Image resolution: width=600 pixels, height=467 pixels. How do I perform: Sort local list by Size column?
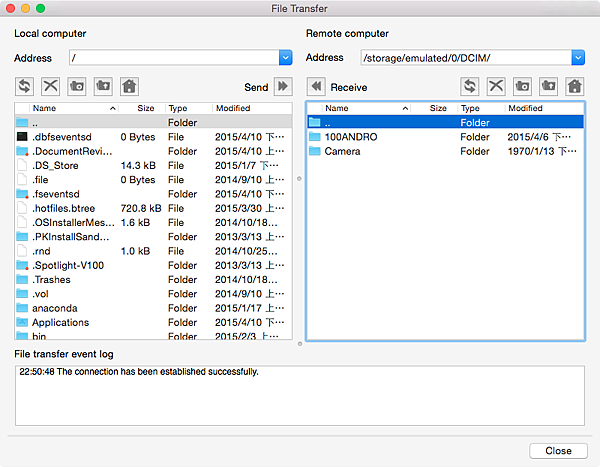click(146, 108)
